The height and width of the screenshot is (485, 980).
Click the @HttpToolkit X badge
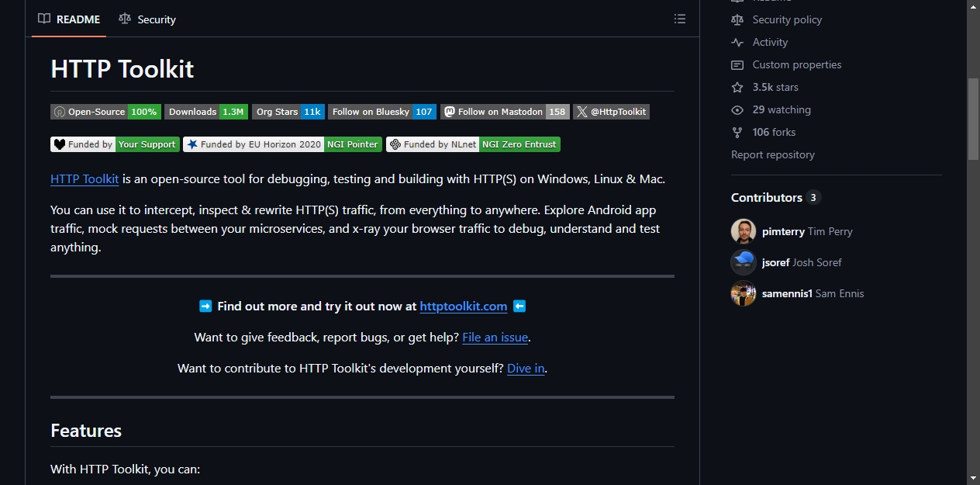(611, 112)
